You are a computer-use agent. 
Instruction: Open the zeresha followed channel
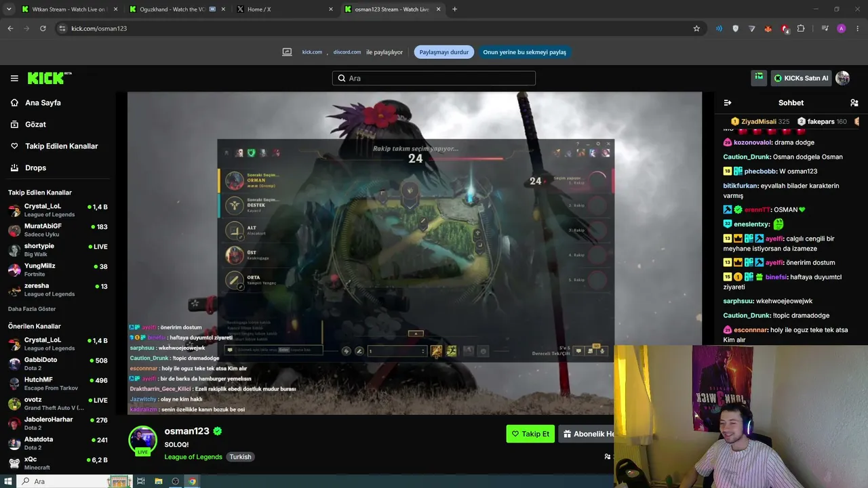(x=58, y=289)
